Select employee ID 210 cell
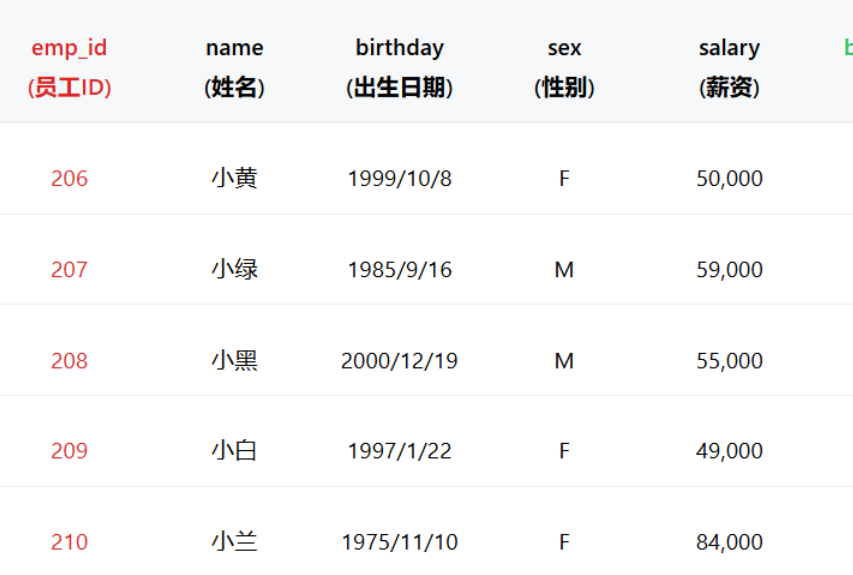This screenshot has width=853, height=575. [69, 542]
